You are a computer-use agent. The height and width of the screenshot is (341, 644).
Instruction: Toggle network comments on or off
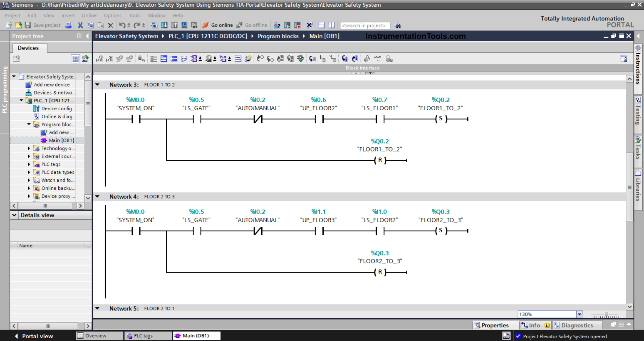238,59
